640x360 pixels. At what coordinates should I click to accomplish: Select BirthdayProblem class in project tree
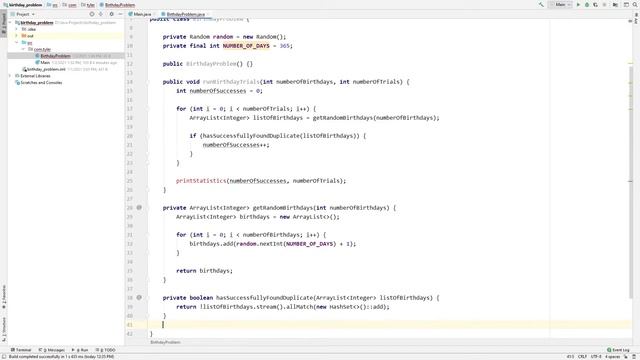55,56
